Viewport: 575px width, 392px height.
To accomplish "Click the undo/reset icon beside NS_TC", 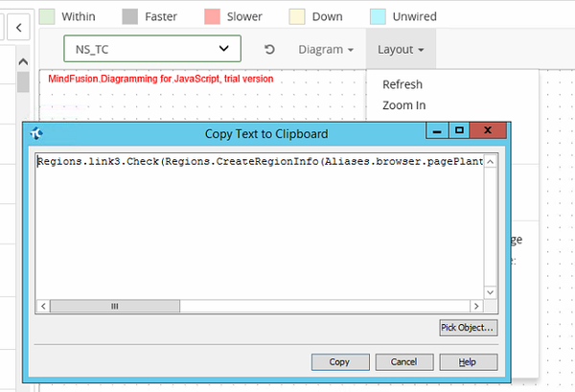I will [x=269, y=49].
